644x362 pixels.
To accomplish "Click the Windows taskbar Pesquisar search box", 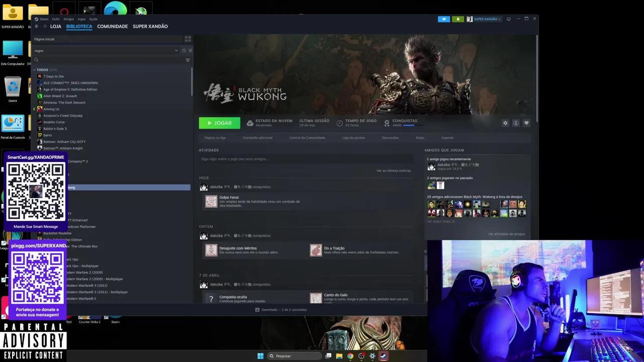I will point(294,356).
